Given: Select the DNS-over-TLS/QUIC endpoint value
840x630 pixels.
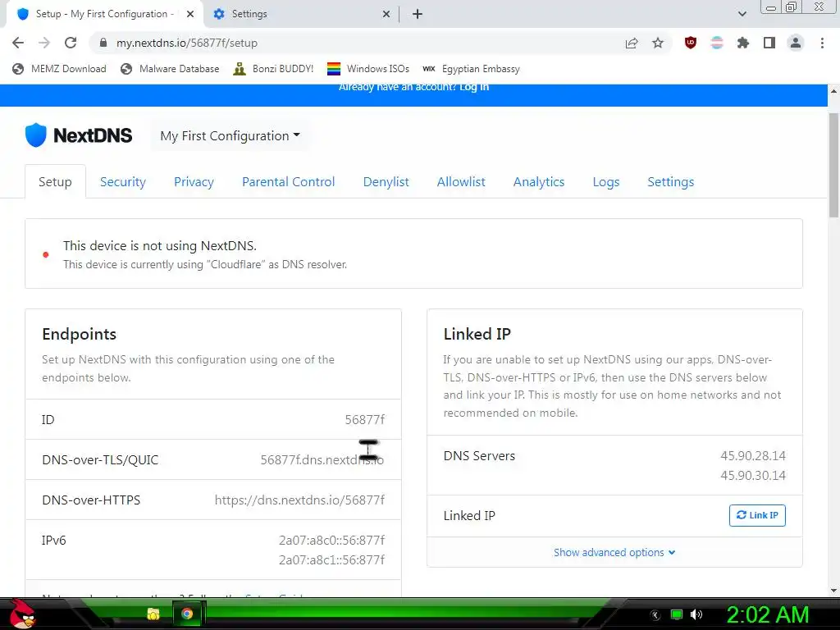Looking at the screenshot, I should 322,459.
